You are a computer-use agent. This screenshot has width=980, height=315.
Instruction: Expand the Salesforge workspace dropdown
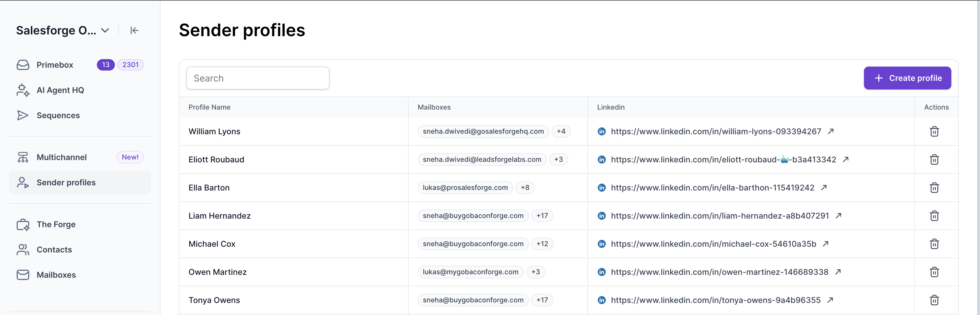coord(105,30)
